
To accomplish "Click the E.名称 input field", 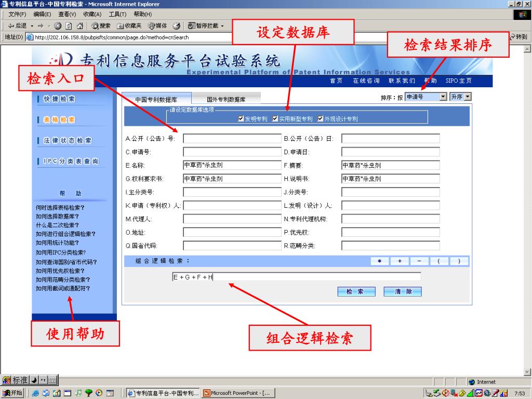I will point(232,165).
